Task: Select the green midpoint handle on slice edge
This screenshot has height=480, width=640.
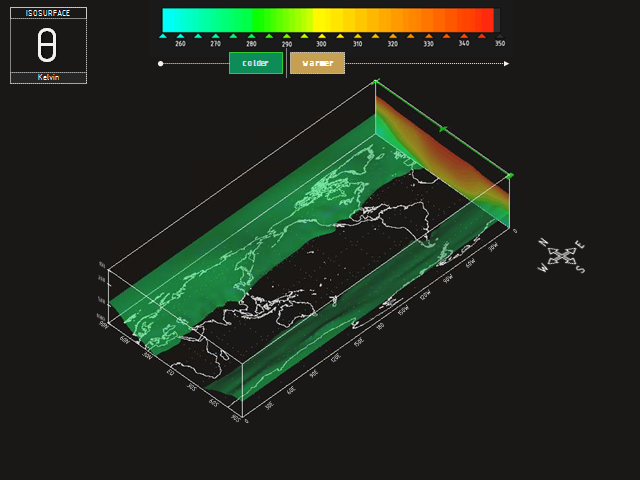Action: point(442,129)
